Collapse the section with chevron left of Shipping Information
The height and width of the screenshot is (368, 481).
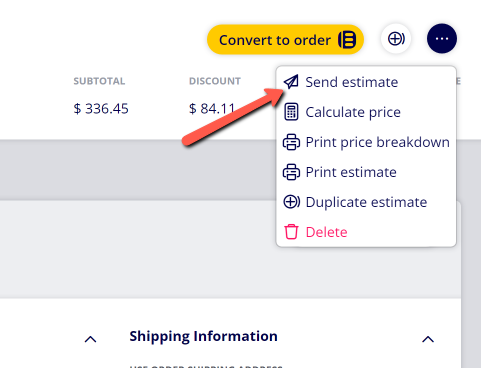90,339
